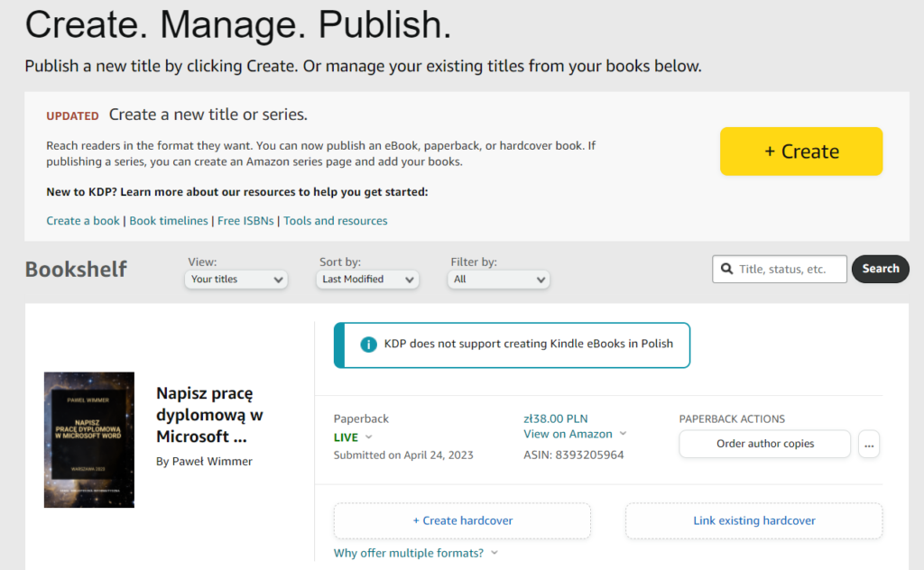The width and height of the screenshot is (924, 570).
Task: Expand the View 'Your titles' dropdown
Action: (237, 280)
